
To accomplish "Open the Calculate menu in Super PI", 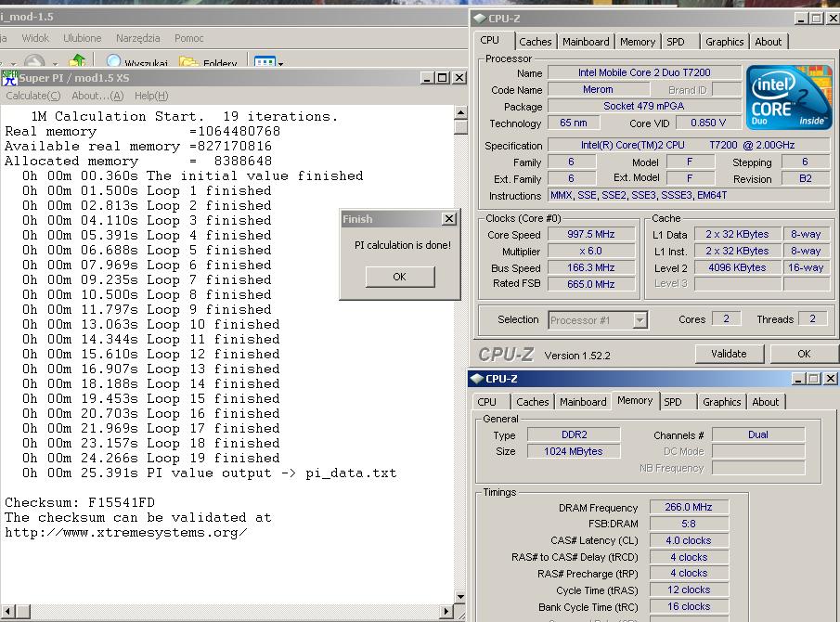I will (32, 96).
